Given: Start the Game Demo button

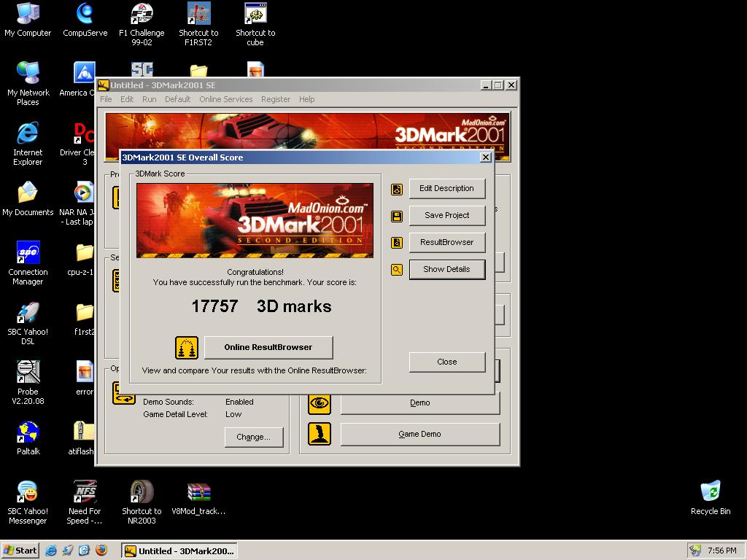Looking at the screenshot, I should (419, 434).
